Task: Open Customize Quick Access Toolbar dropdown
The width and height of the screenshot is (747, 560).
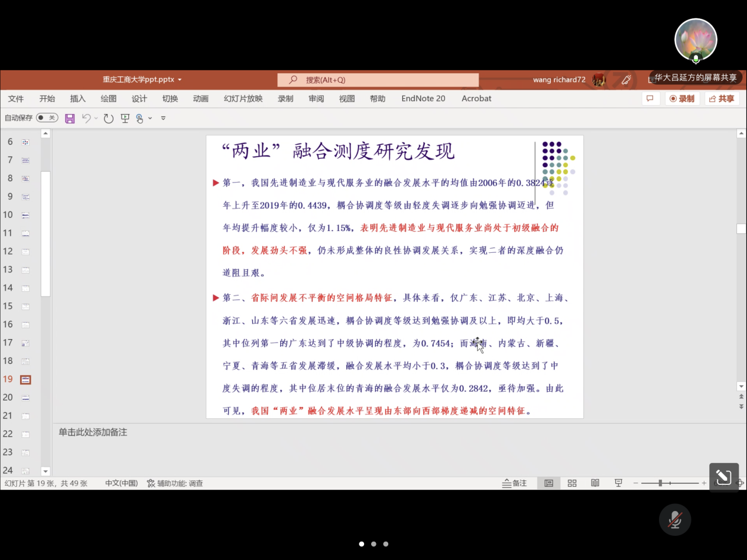Action: point(163,118)
